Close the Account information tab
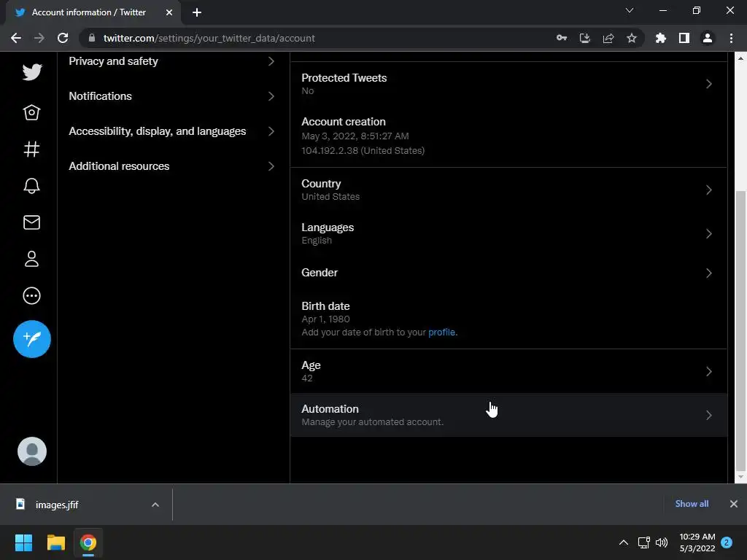 point(169,12)
